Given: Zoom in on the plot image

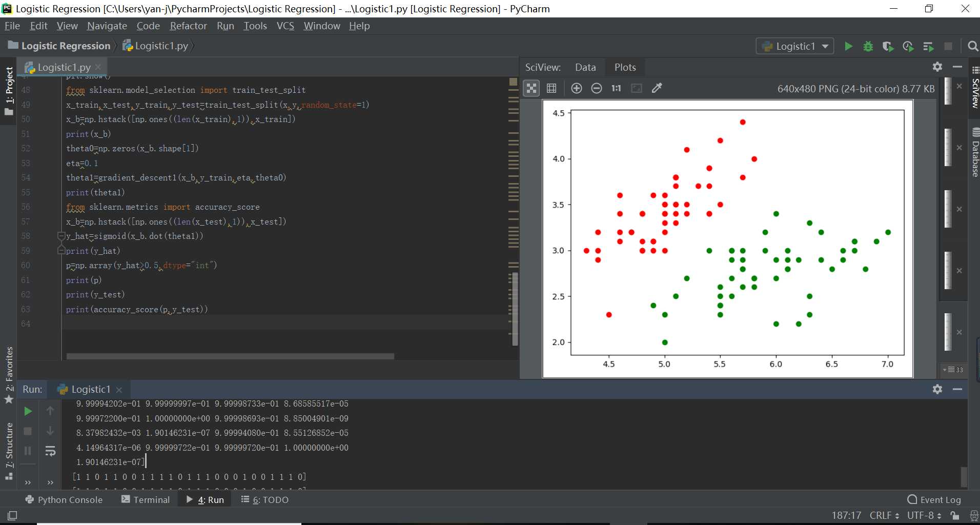Looking at the screenshot, I should coord(577,88).
